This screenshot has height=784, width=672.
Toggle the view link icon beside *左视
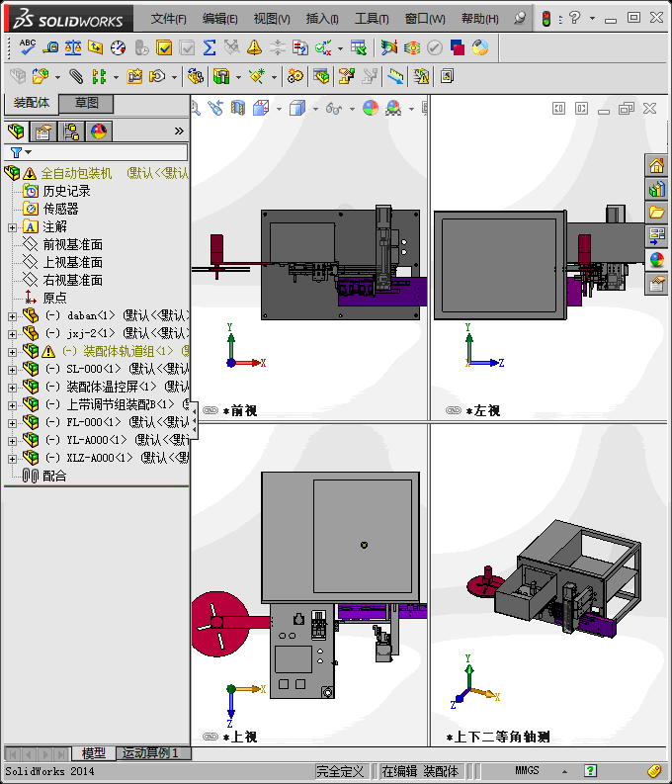point(454,410)
